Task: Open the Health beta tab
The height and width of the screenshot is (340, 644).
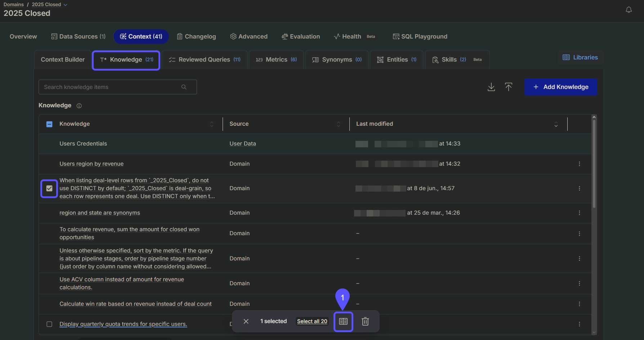Action: pos(355,36)
